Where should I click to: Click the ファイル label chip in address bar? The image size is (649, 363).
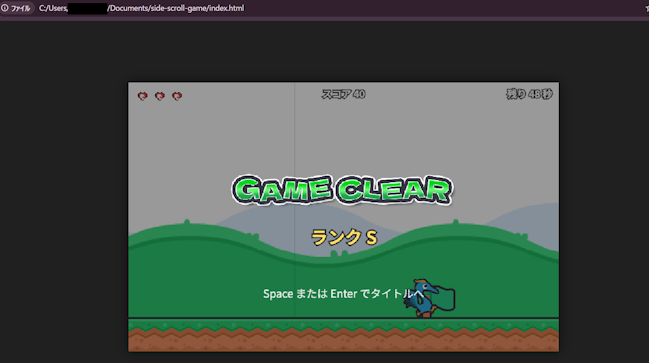tap(21, 8)
